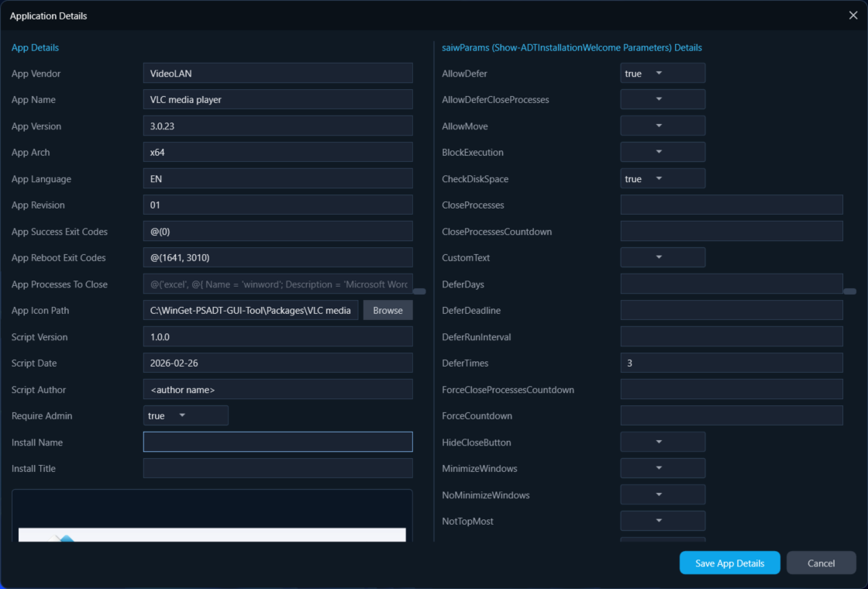This screenshot has height=589, width=868.
Task: Expand the Require Admin dropdown
Action: pos(185,415)
